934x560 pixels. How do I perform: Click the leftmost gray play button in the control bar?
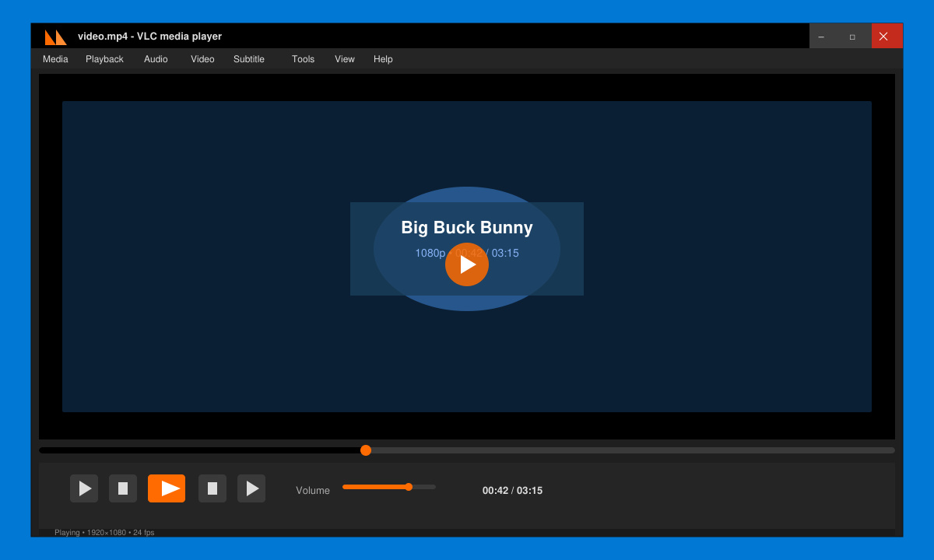(84, 488)
